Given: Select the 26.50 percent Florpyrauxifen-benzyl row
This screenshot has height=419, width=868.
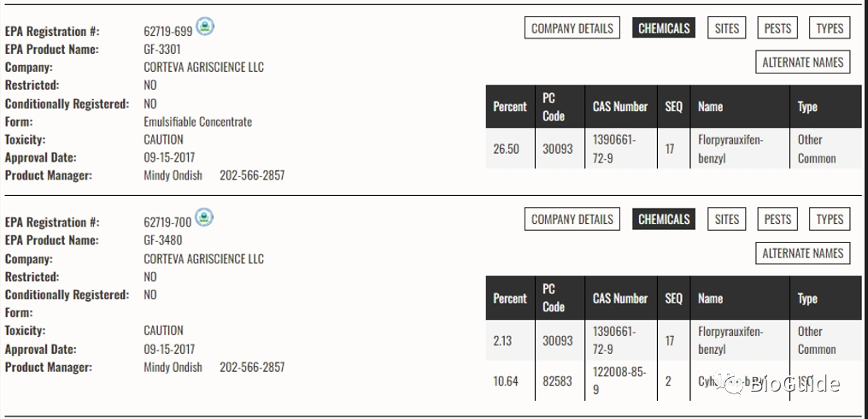Looking at the screenshot, I should [x=674, y=149].
